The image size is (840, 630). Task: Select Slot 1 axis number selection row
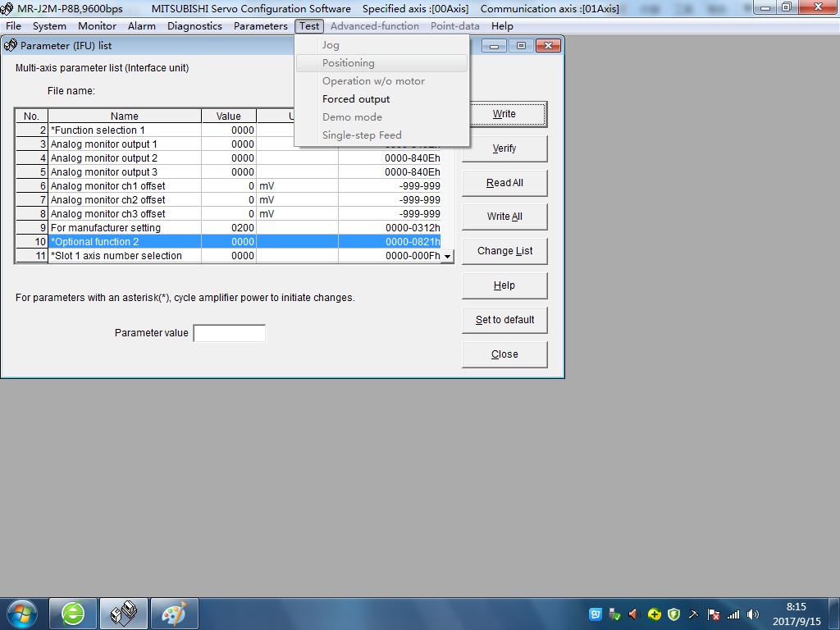125,256
